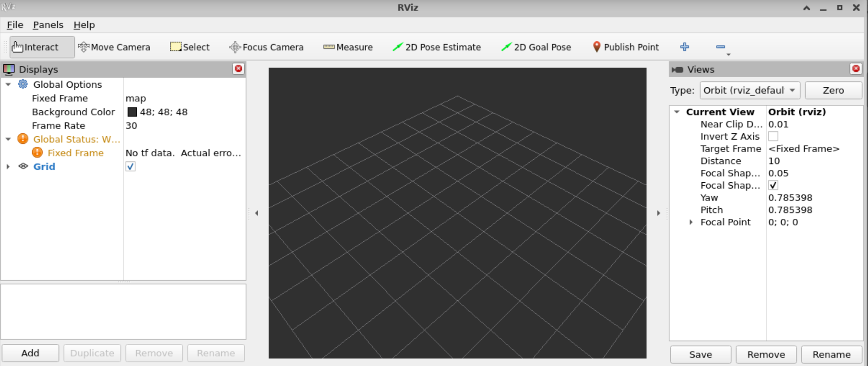This screenshot has width=868, height=366.
Task: Activate the Move Camera tool
Action: pos(114,47)
